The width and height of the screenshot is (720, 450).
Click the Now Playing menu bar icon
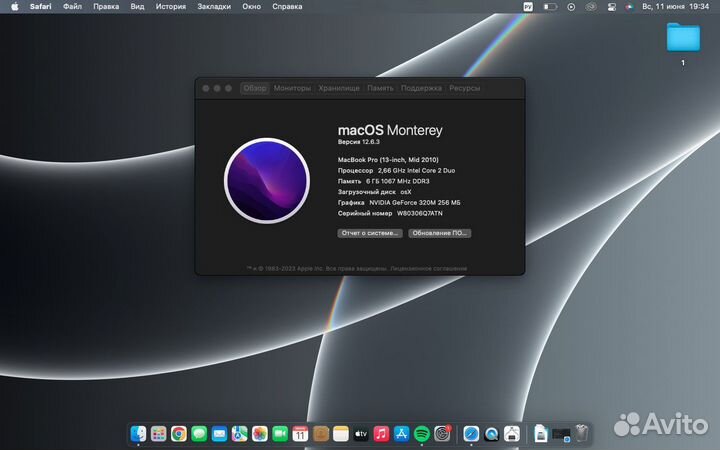pyautogui.click(x=571, y=7)
